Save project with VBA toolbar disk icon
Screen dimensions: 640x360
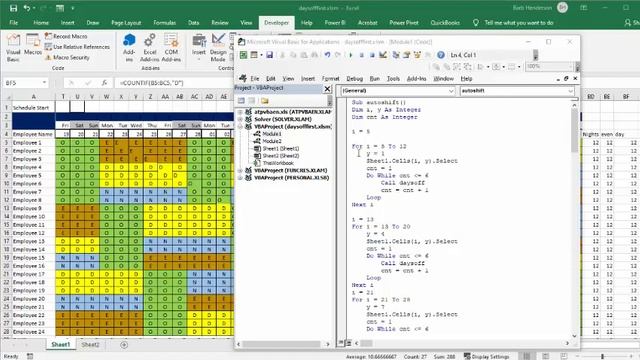pyautogui.click(x=269, y=55)
